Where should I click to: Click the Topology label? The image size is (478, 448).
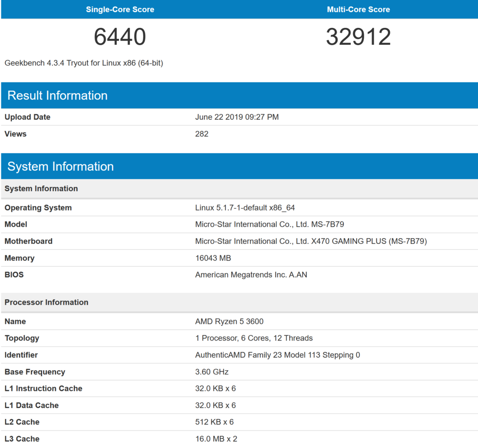22,338
